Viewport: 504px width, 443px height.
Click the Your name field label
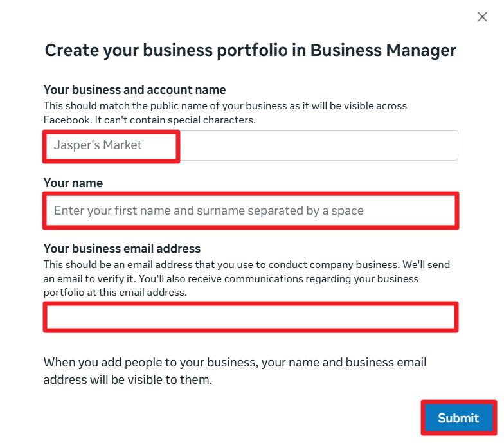pos(73,183)
